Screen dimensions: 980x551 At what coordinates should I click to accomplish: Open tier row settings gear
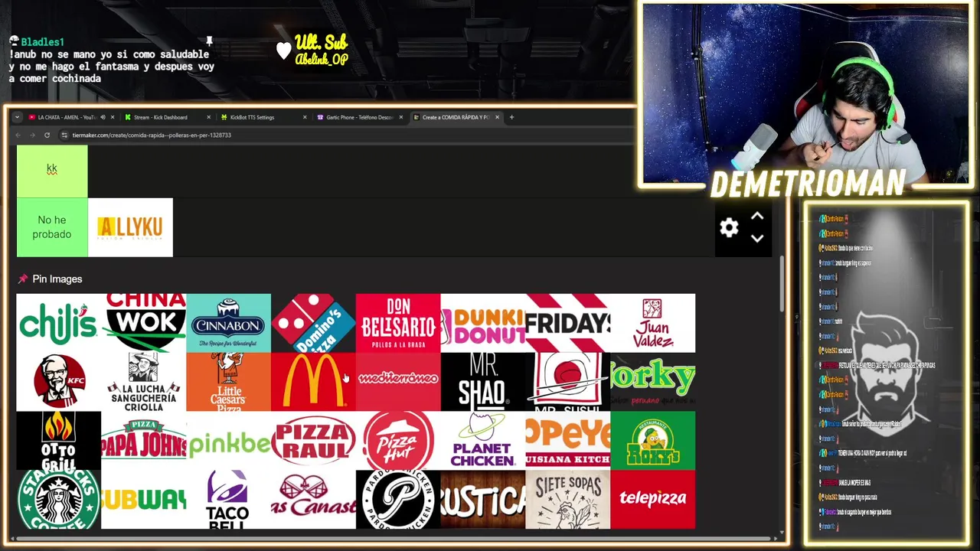[x=729, y=227]
